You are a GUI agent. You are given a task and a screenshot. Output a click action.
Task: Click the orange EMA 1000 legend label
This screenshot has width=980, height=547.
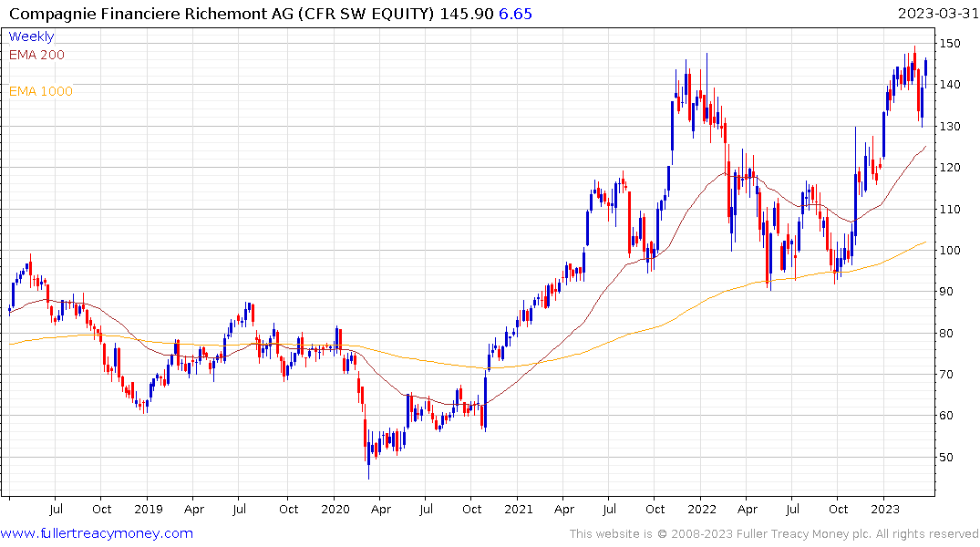[41, 91]
